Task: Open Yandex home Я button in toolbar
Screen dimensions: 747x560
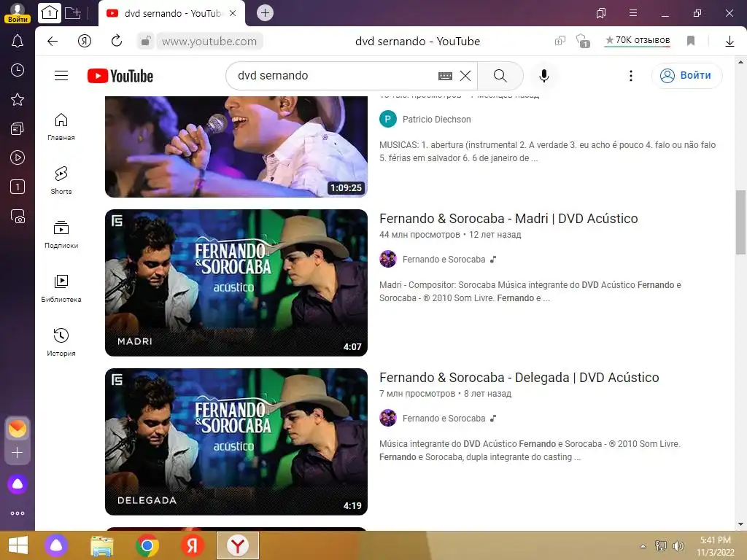Action: (85, 42)
